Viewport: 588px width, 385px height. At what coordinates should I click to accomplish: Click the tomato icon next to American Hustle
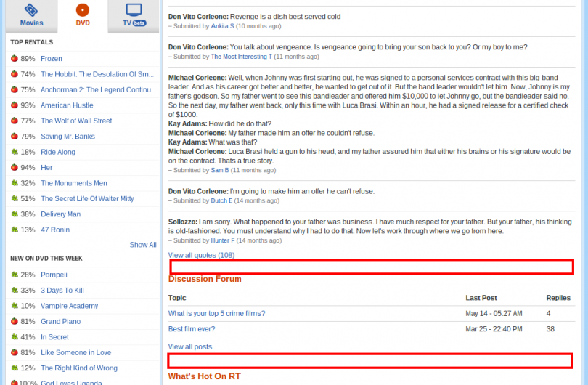coord(15,105)
